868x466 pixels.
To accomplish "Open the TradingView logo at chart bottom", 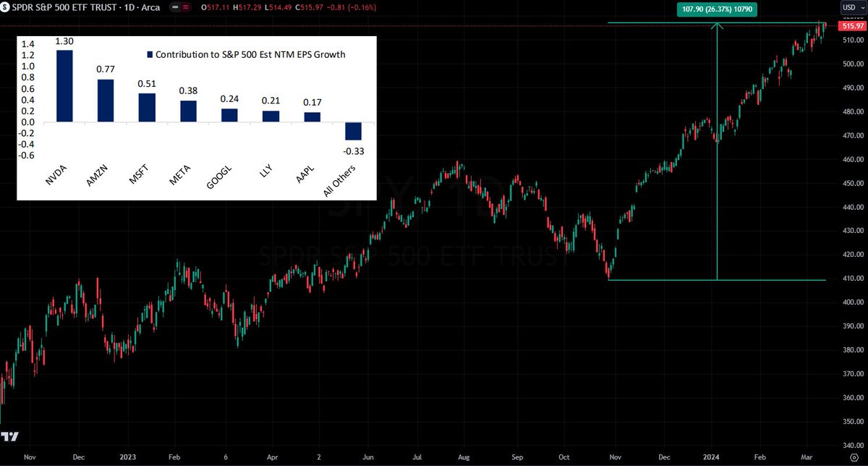I will coord(9,437).
